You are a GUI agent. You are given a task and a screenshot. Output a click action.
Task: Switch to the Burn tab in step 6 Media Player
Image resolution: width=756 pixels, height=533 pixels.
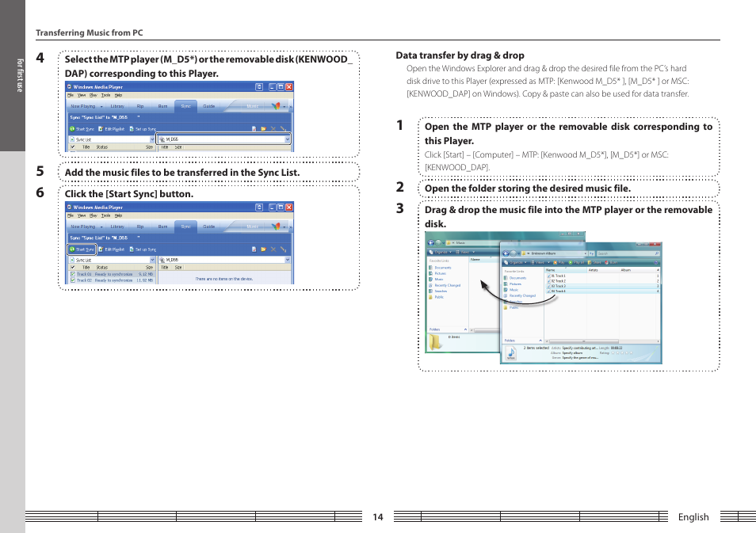tap(162, 227)
